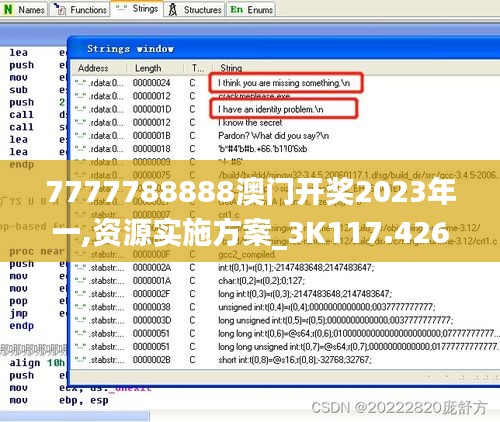
Task: Click the Strings window title bar
Action: (283, 49)
